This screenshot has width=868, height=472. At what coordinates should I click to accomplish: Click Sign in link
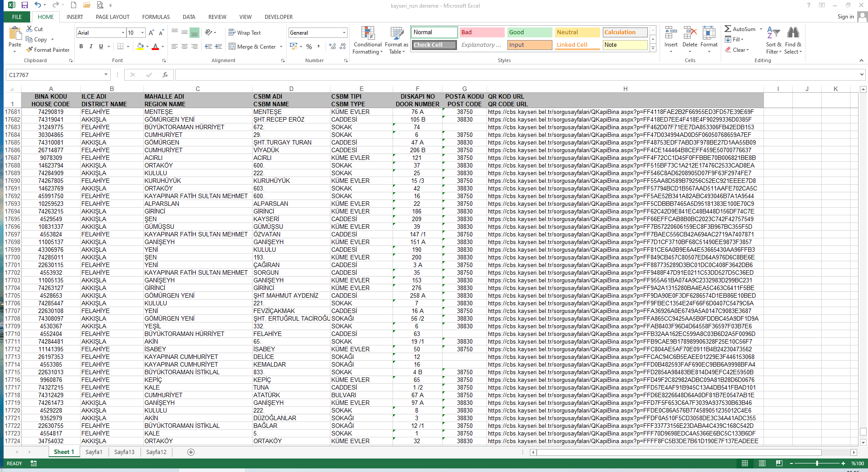[x=845, y=17]
